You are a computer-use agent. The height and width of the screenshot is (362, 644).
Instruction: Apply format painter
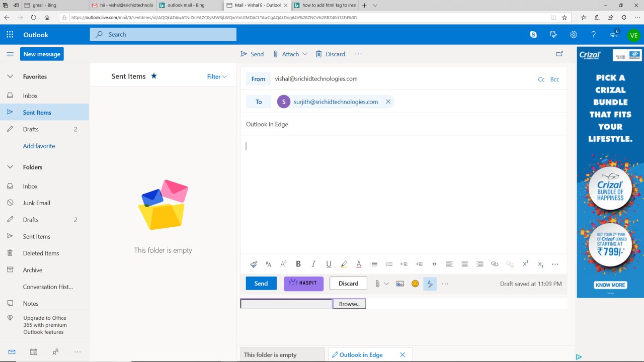254,264
